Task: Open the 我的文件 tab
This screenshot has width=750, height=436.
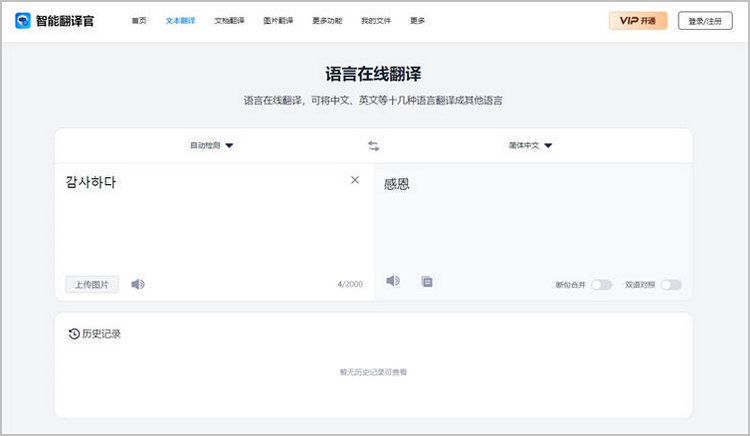Action: (x=375, y=21)
